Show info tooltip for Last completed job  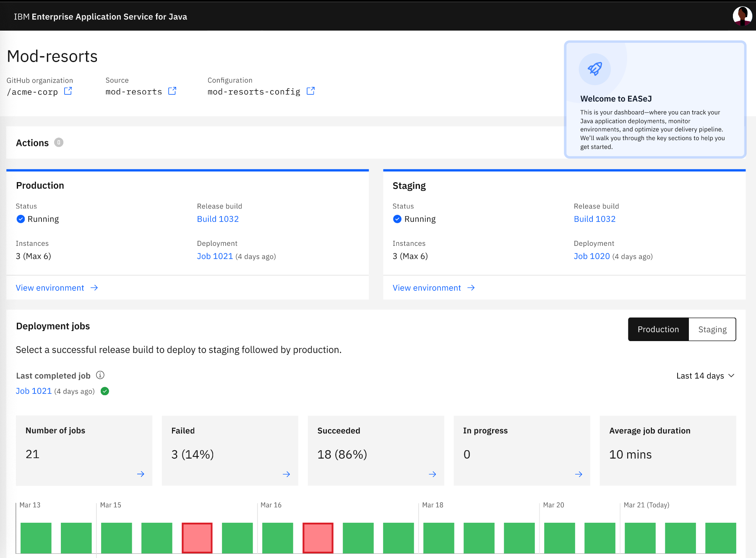[100, 375]
